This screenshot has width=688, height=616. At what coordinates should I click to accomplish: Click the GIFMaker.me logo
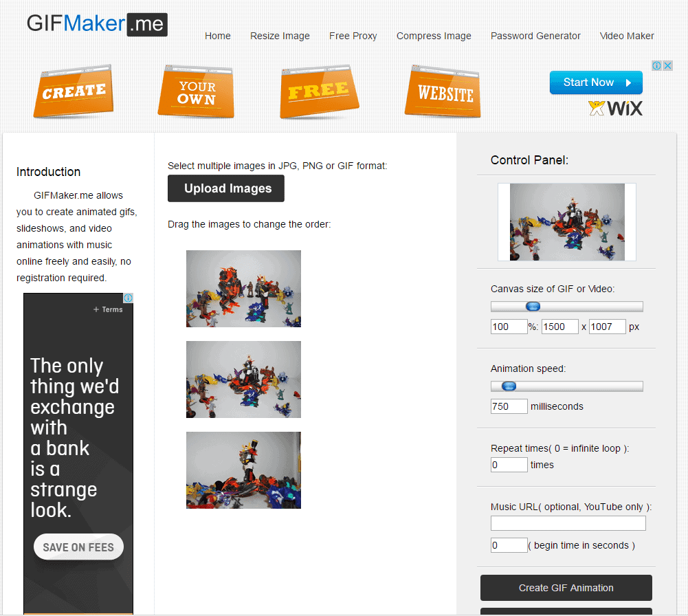click(97, 24)
